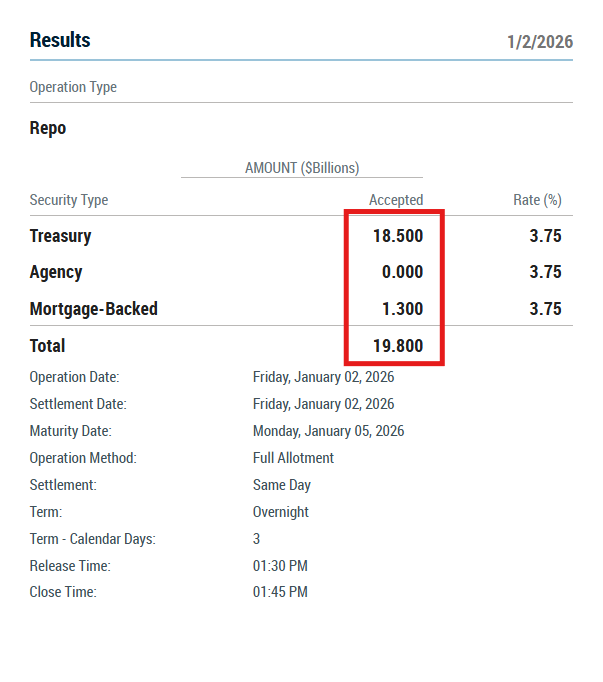603x682 pixels.
Task: Select the Agency row label
Action: pos(56,272)
